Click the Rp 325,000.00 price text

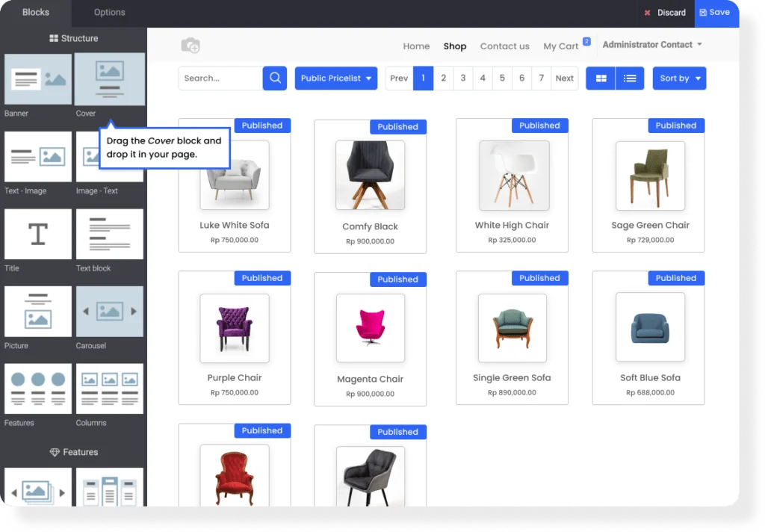point(512,240)
